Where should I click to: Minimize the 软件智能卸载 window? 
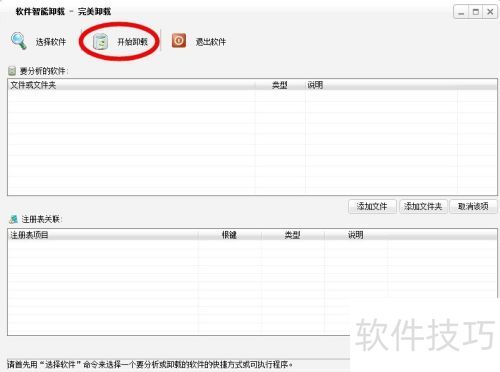pos(461,12)
